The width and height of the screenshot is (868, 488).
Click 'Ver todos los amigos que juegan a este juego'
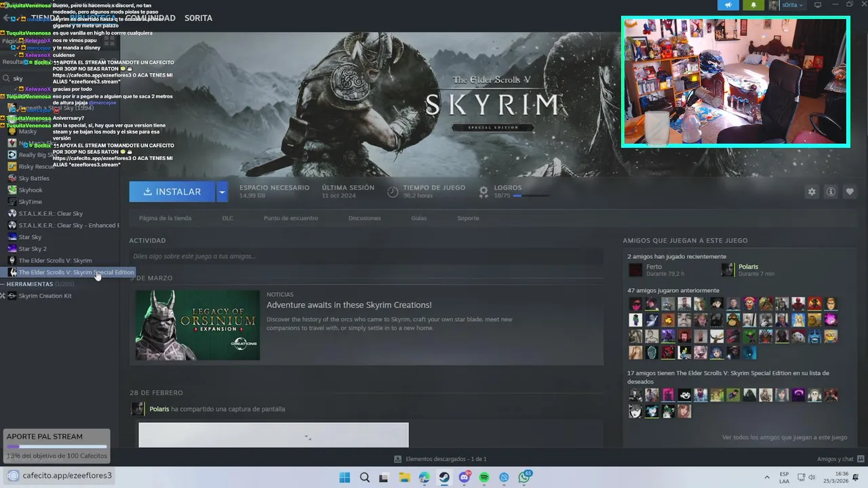pyautogui.click(x=785, y=437)
